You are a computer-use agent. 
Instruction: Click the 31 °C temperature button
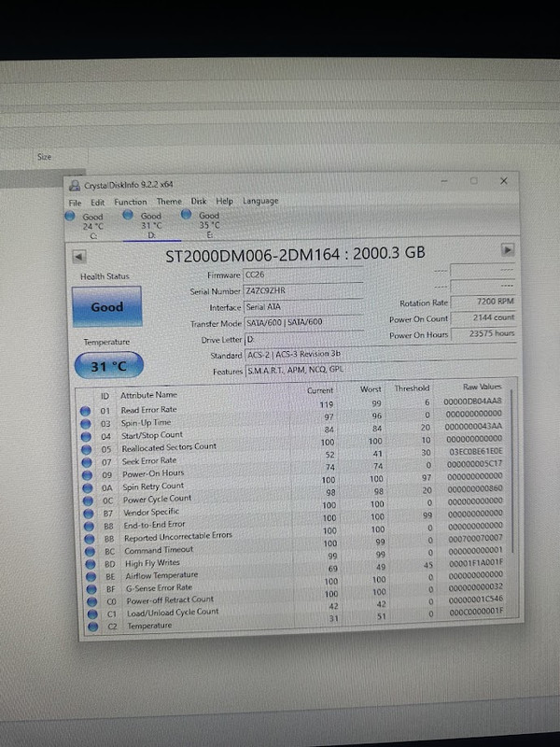[x=109, y=365]
